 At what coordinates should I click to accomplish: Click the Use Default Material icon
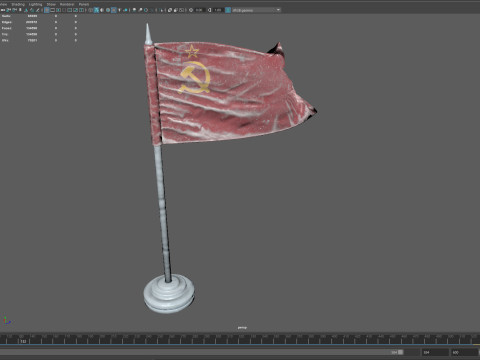(102, 10)
